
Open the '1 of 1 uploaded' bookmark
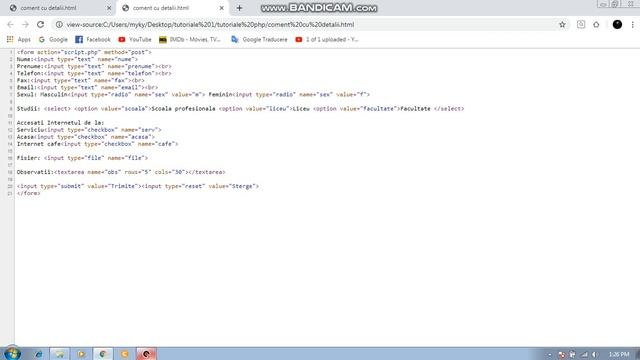point(327,40)
